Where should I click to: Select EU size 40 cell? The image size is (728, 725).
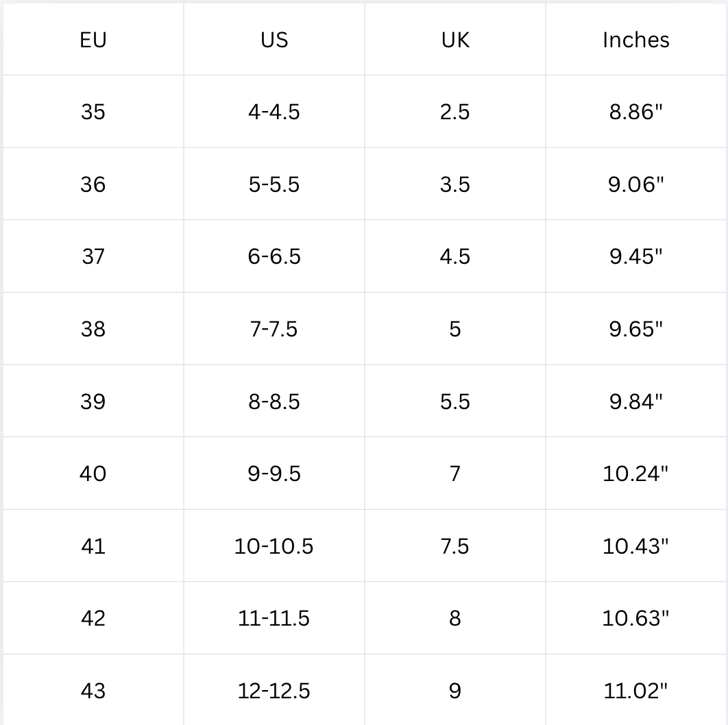(x=93, y=474)
